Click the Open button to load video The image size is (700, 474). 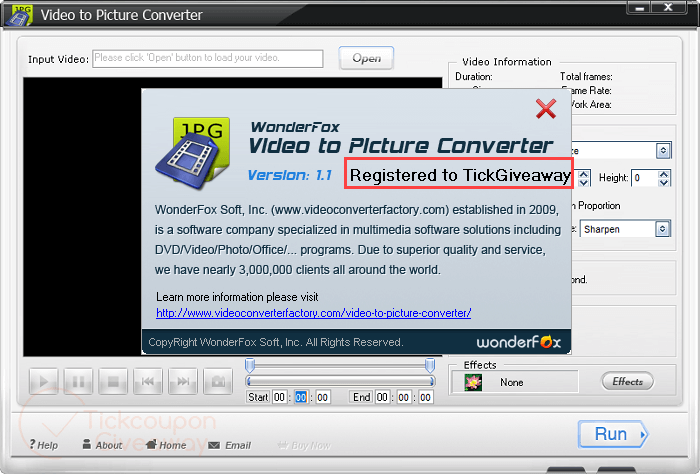tap(366, 58)
